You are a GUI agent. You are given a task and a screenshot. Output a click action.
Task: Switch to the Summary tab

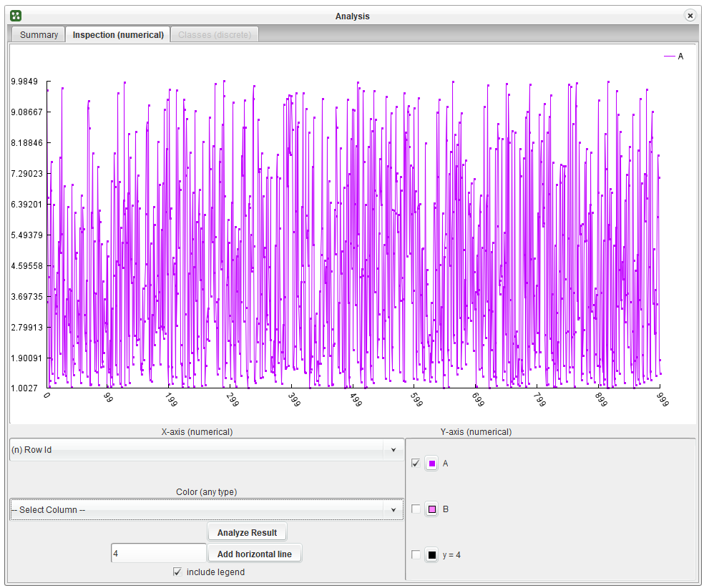coord(39,34)
